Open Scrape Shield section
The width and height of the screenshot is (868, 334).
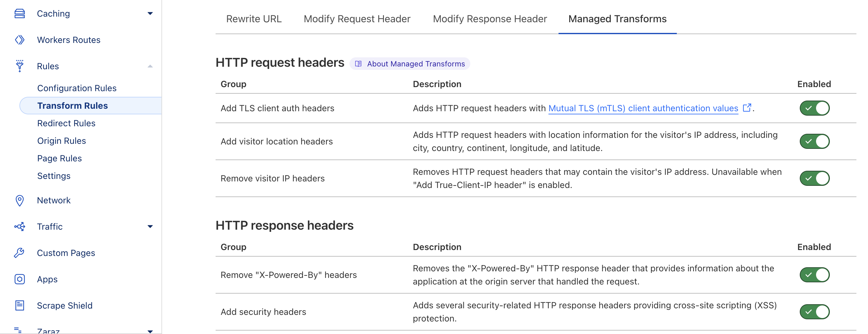[64, 305]
